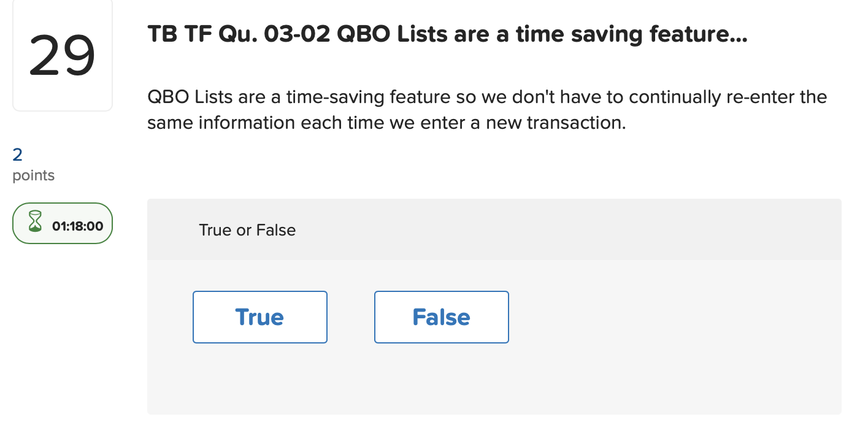
Task: Select the False option in the answer panel
Action: pos(441,317)
